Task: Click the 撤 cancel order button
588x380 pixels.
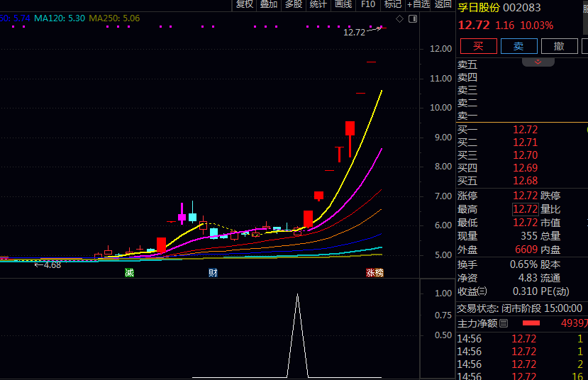Action: (559, 46)
